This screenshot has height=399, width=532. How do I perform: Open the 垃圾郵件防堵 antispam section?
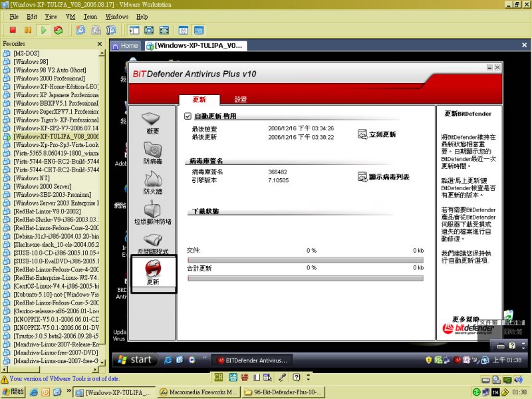[152, 213]
